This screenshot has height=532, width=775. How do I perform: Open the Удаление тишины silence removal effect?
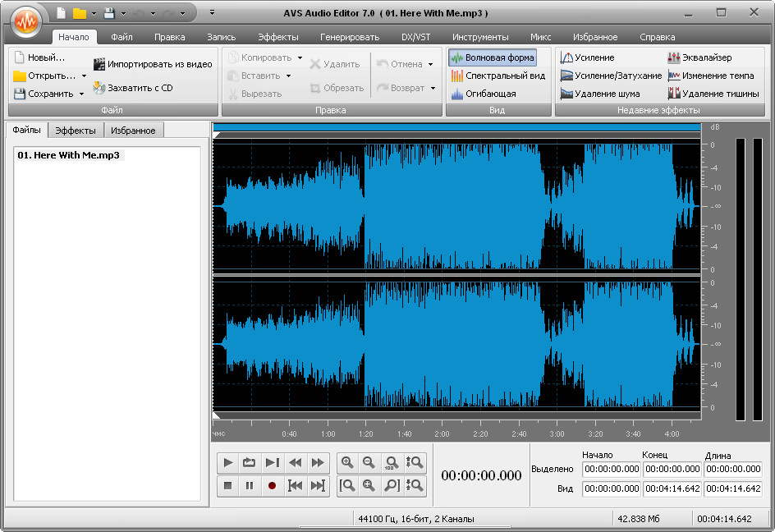713,94
